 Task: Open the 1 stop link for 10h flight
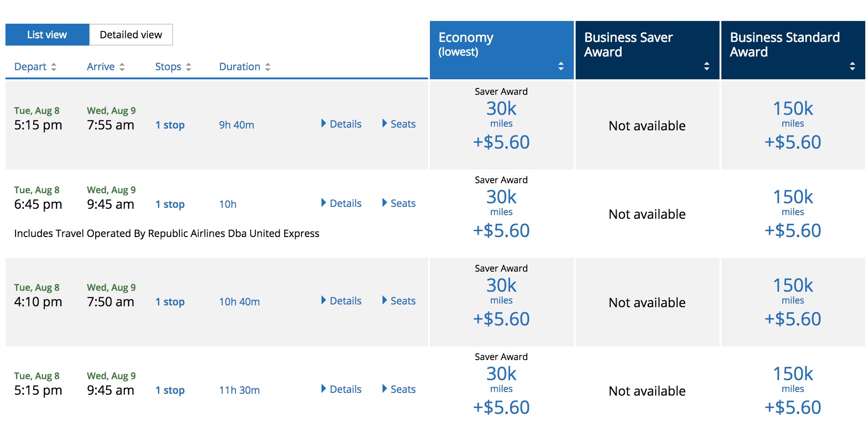(x=170, y=204)
